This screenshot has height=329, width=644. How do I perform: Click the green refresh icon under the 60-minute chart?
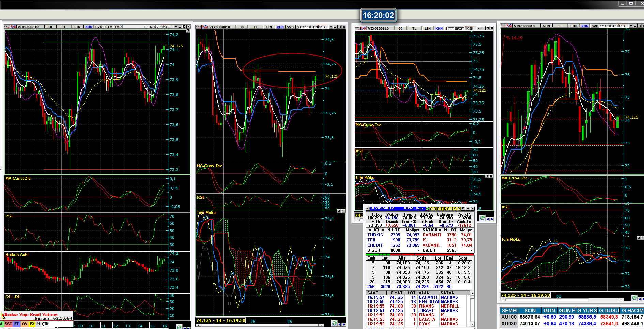click(x=482, y=218)
